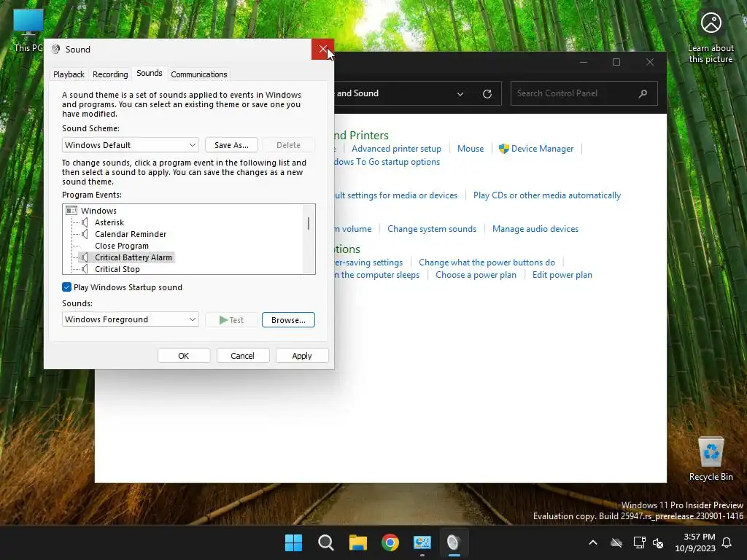Screen dimensions: 747x560
Task: Switch to the Recording tab
Action: [110, 74]
